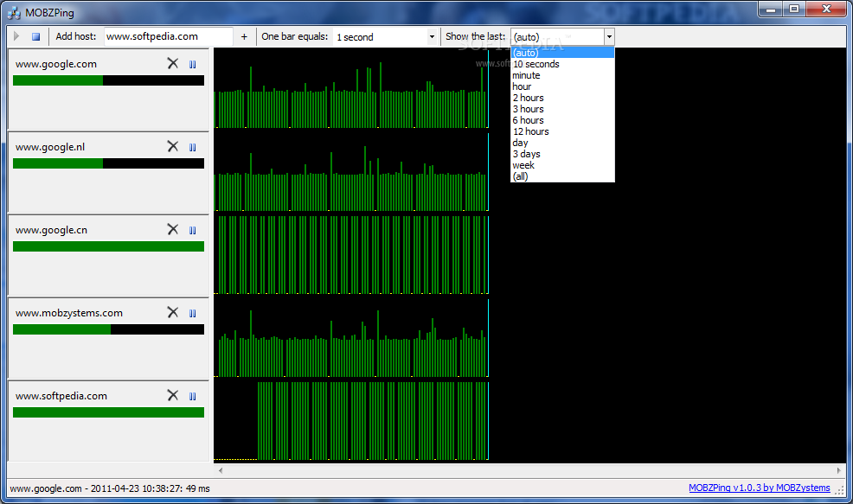Click the www.google.com ping graph

click(x=351, y=90)
